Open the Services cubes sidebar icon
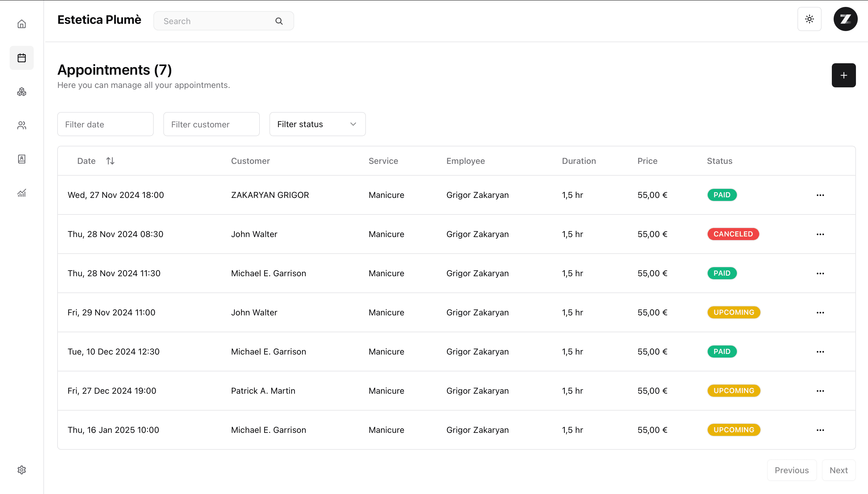Screen dimensions: 868x494 (x=22, y=92)
